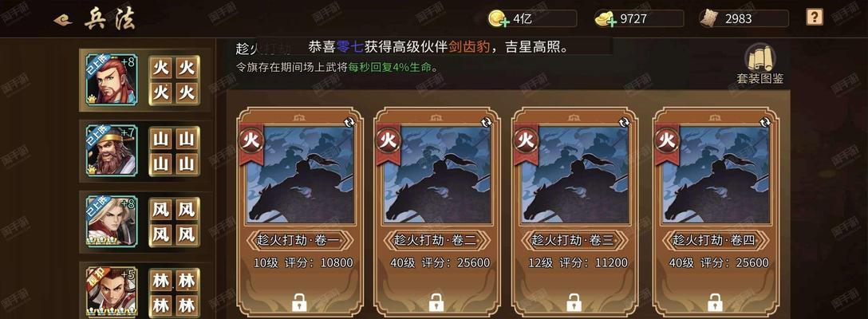Select the bearded general with 山 set
868x319 pixels.
pyautogui.click(x=112, y=150)
